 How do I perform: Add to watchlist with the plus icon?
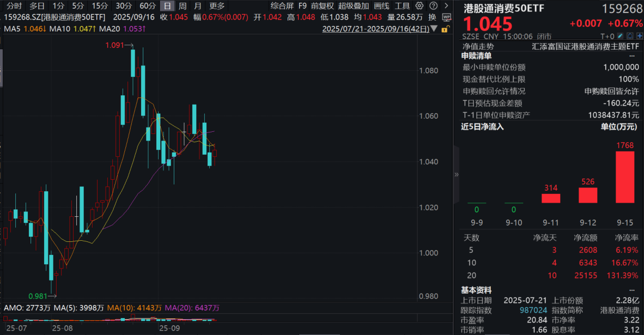[638, 36]
